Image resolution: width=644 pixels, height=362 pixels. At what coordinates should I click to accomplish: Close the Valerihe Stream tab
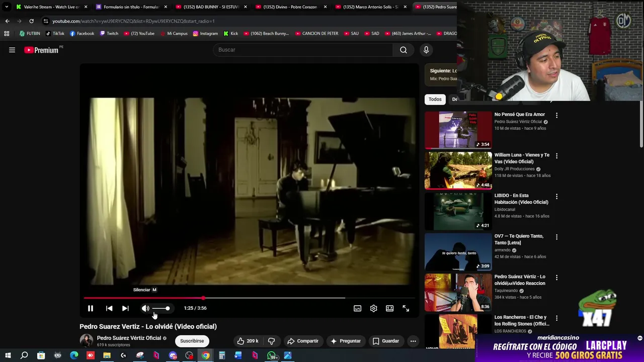[x=86, y=7]
